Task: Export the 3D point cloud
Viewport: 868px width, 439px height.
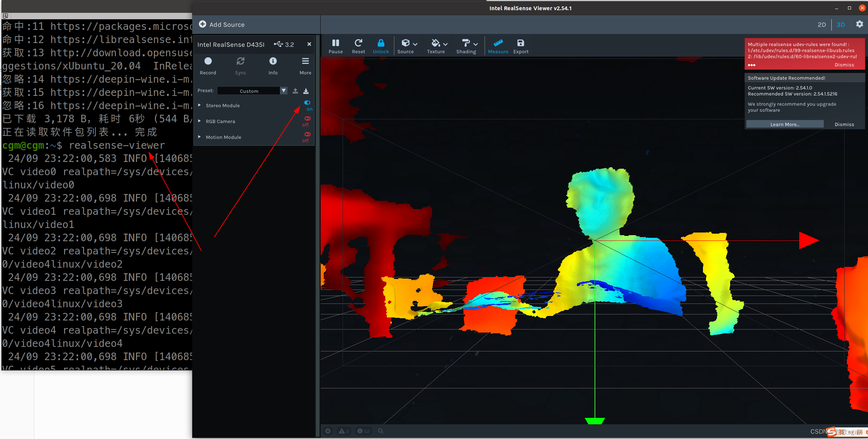Action: coord(520,46)
